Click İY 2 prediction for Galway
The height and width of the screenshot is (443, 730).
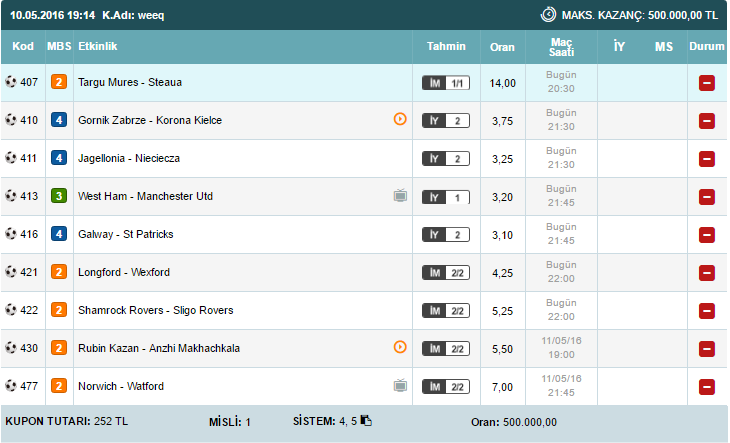click(446, 235)
